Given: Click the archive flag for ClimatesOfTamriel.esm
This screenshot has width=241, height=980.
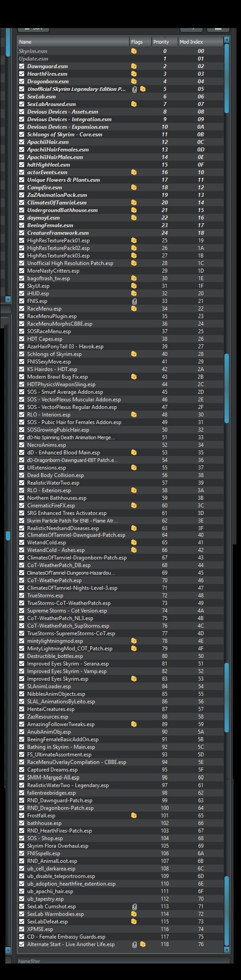Looking at the screenshot, I should tap(134, 203).
